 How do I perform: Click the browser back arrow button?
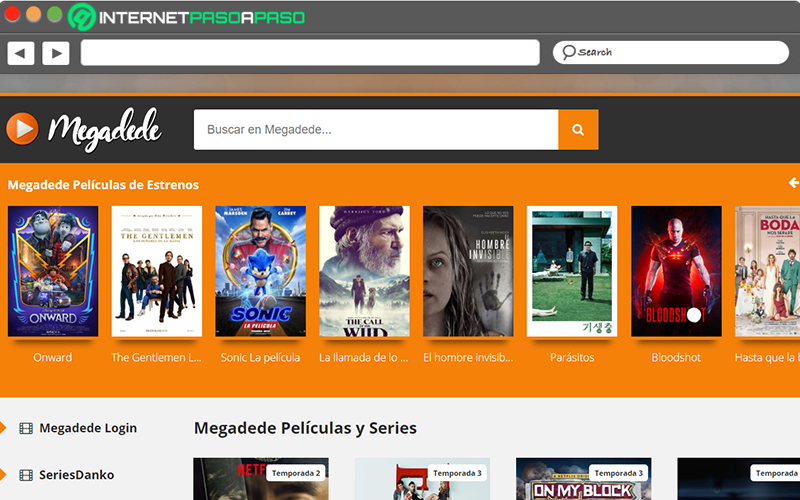(x=20, y=53)
